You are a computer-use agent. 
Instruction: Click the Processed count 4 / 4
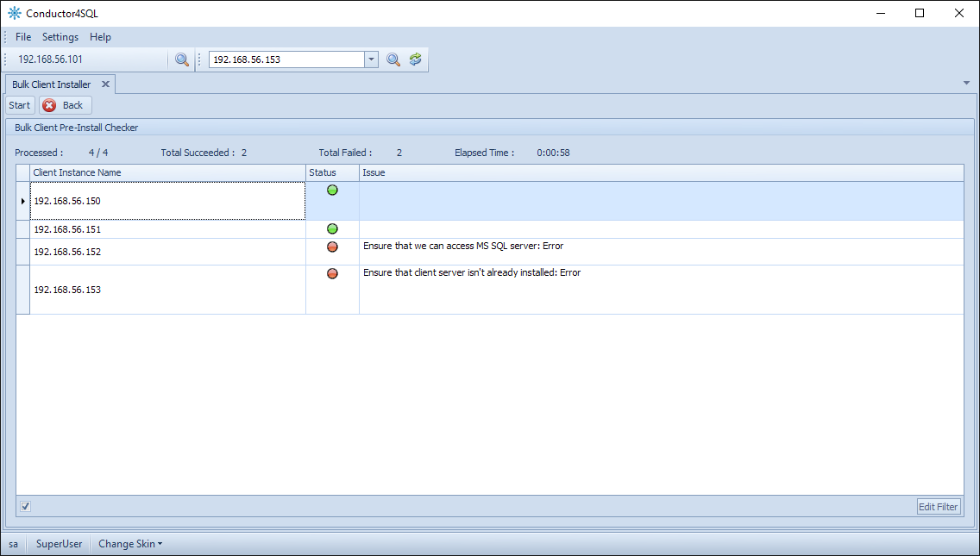click(98, 153)
